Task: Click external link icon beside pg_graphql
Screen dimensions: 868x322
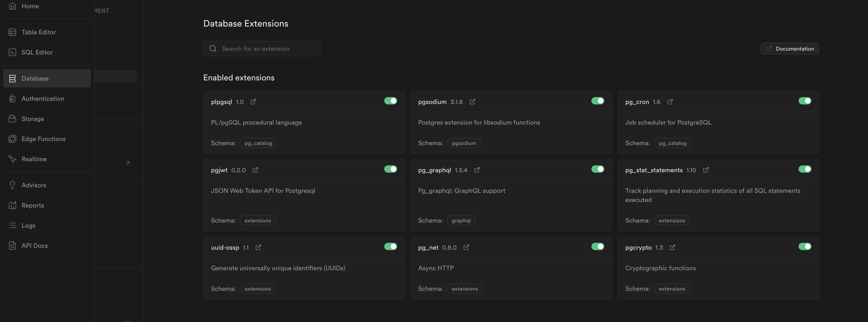Action: point(477,170)
